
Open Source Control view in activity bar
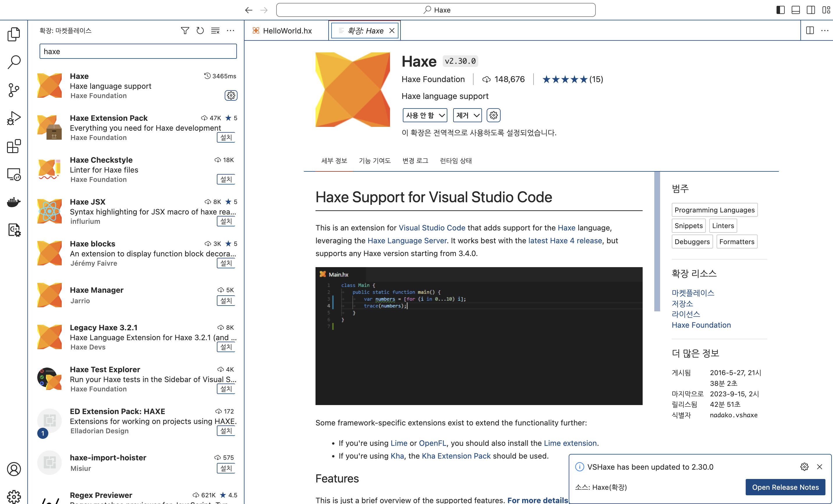coord(13,90)
